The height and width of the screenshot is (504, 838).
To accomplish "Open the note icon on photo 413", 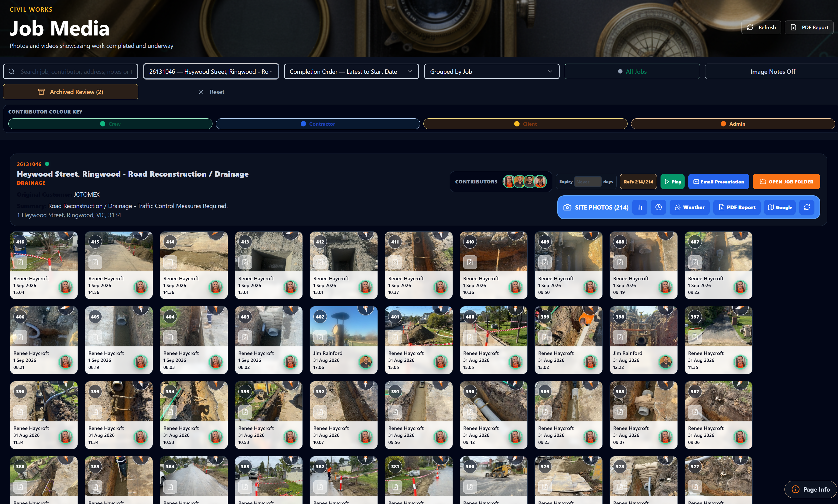I will point(245,262).
